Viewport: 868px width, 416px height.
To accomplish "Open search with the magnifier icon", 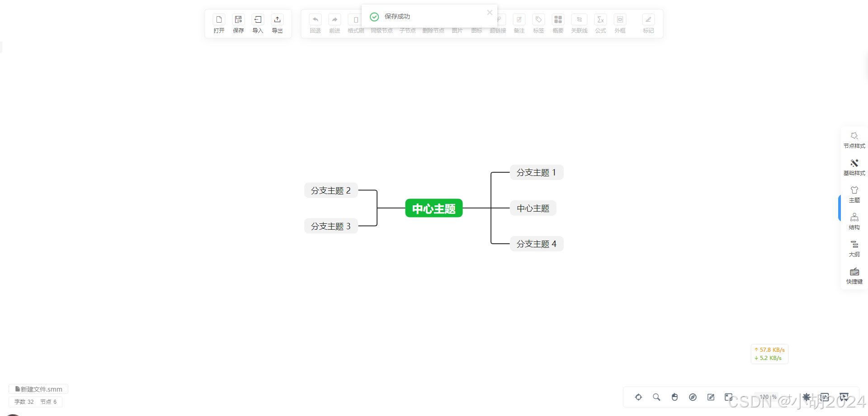I will point(656,397).
